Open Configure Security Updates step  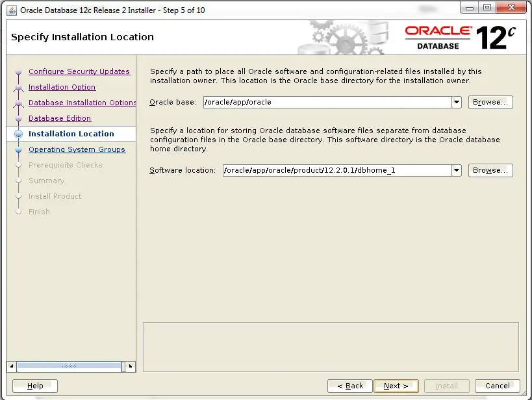(x=79, y=71)
